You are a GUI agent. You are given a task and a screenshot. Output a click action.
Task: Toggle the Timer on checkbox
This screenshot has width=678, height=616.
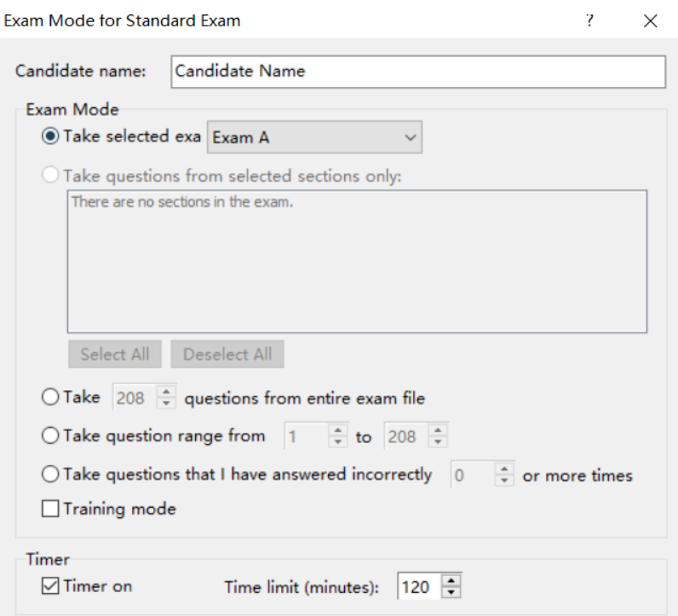(51, 586)
